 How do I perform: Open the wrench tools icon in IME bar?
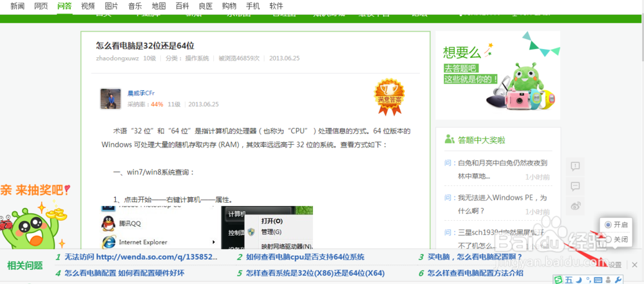point(618,280)
